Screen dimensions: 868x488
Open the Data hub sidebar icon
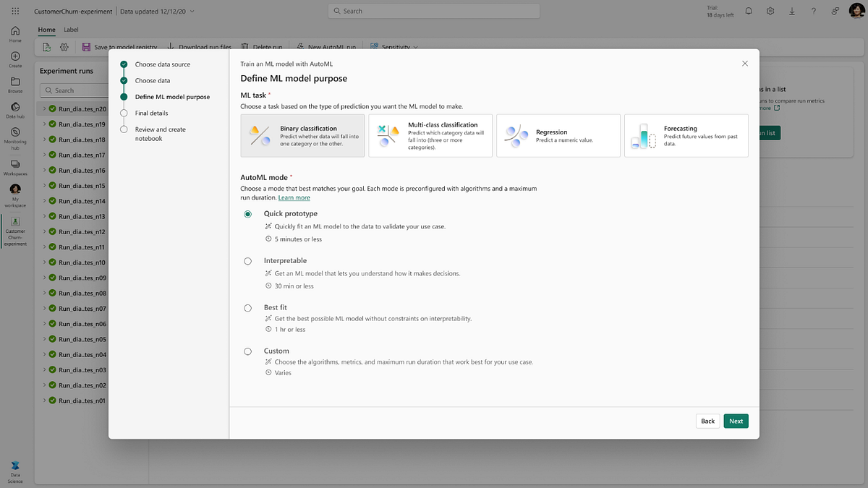click(x=15, y=108)
